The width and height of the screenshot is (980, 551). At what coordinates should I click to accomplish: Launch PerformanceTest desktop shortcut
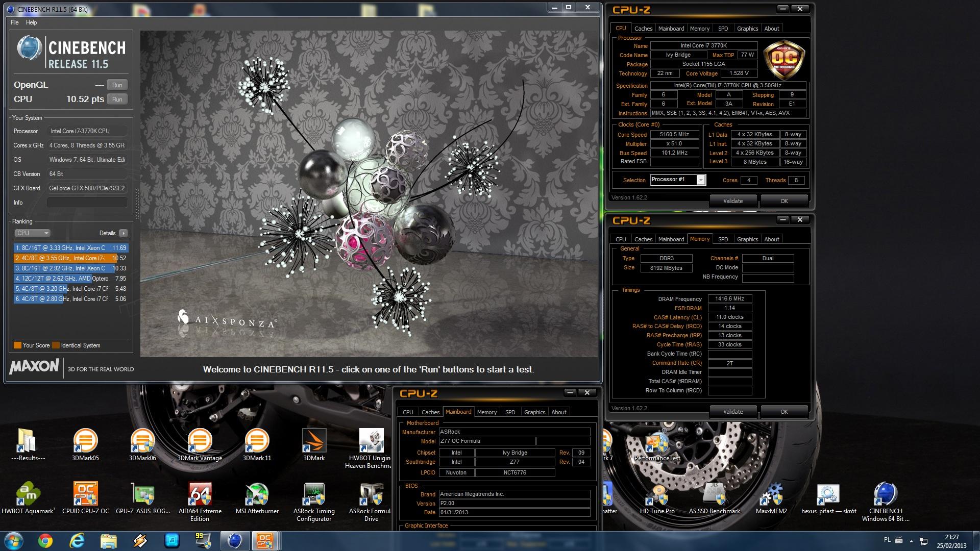tap(657, 445)
